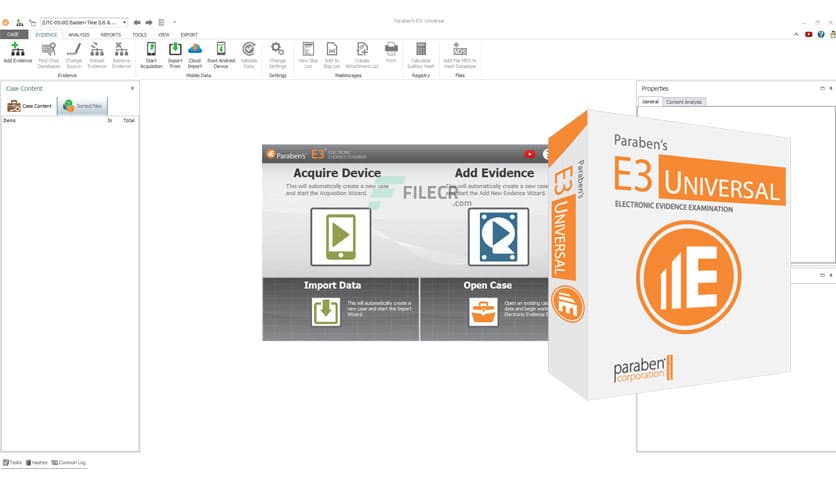Screen dimensions: 836x484
Task: Click the forward arrow in quick-access toolbar
Action: (149, 22)
